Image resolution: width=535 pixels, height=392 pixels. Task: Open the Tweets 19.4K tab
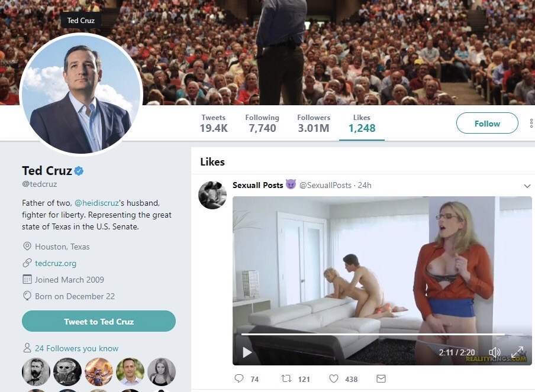213,123
